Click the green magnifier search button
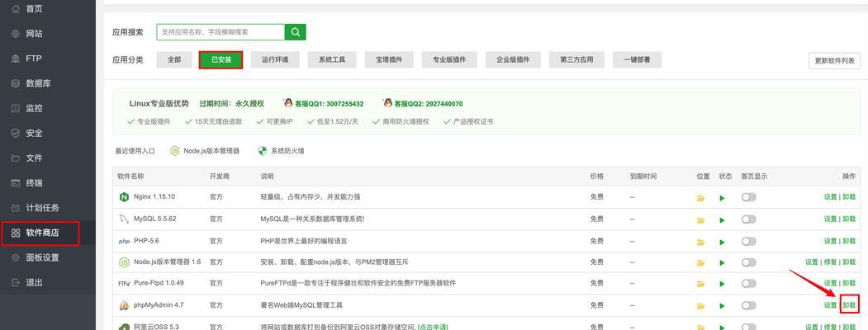 [295, 32]
